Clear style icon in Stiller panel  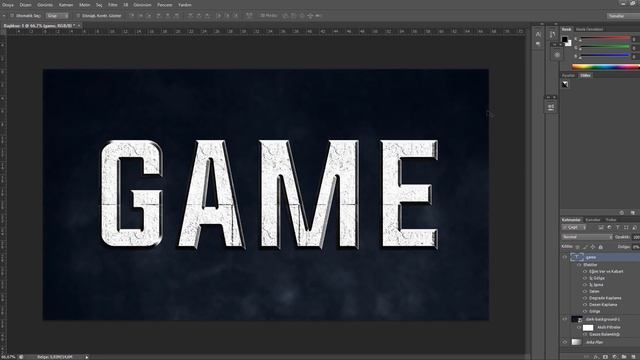point(622,213)
